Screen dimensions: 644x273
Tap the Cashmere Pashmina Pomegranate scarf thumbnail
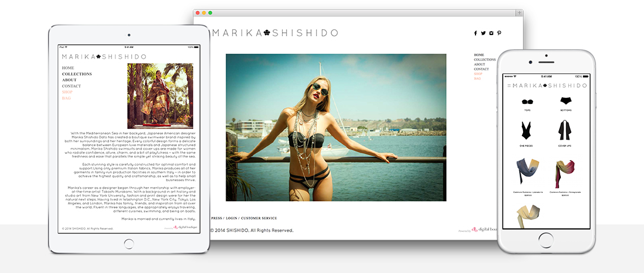(x=565, y=174)
